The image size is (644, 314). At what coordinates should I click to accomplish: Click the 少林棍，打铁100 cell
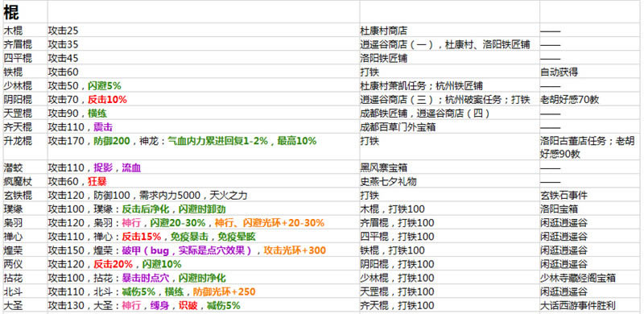[x=450, y=278]
